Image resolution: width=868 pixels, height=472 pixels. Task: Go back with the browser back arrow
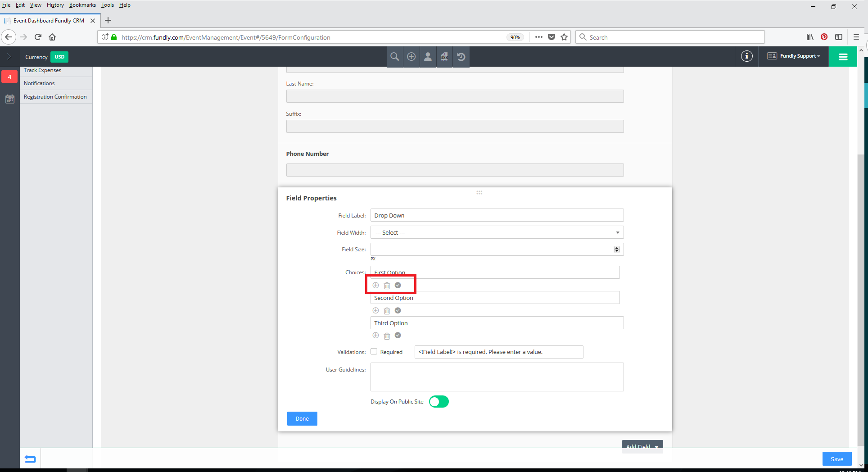coord(9,37)
